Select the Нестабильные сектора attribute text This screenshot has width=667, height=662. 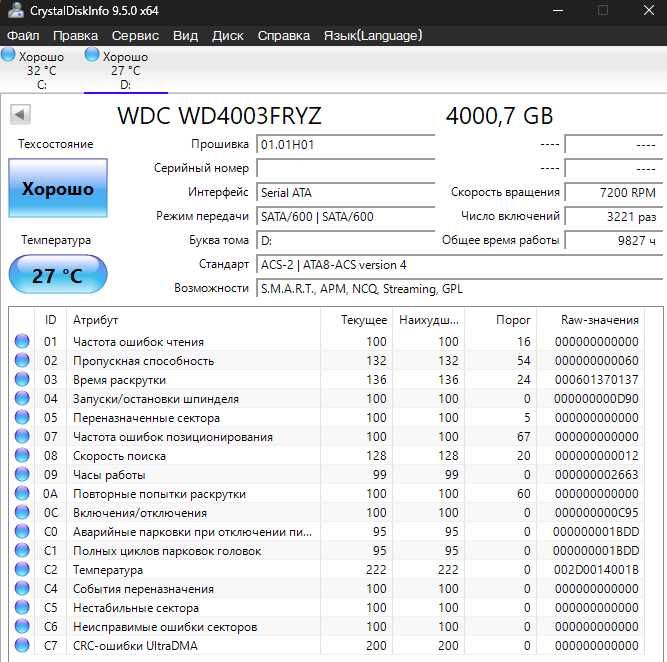pyautogui.click(x=136, y=608)
